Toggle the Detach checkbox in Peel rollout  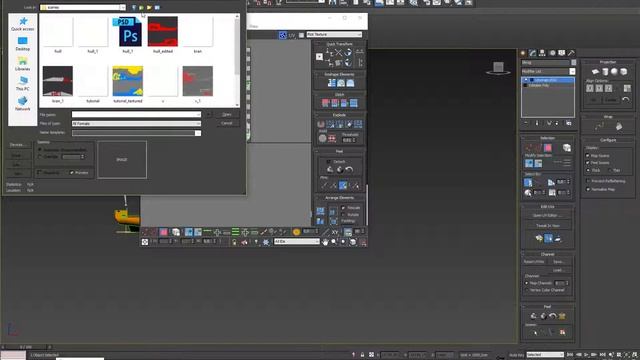click(x=329, y=162)
